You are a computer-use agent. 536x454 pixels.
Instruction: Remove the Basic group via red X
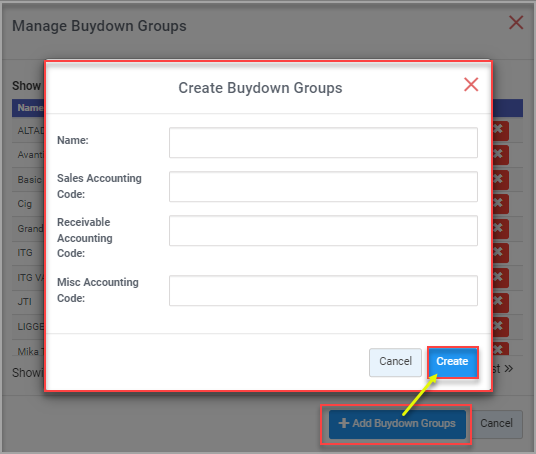(500, 179)
